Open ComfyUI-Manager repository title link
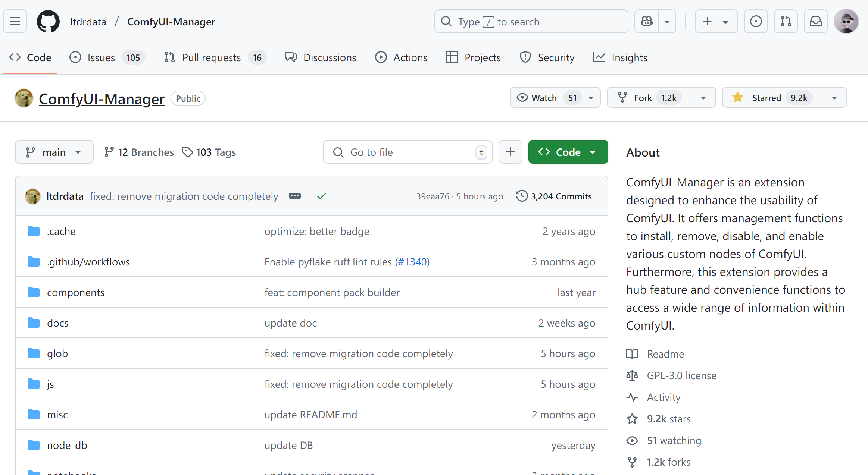868x475 pixels. pos(102,99)
